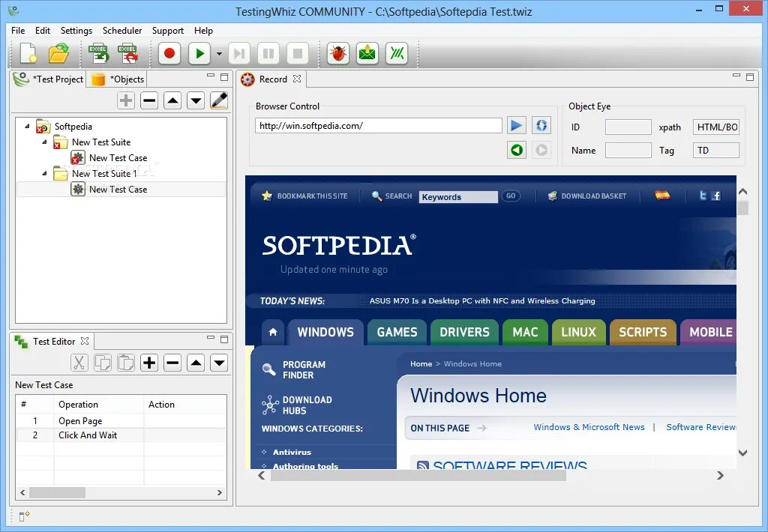The image size is (768, 532).
Task: Click the Object Eye Name field
Action: (628, 151)
